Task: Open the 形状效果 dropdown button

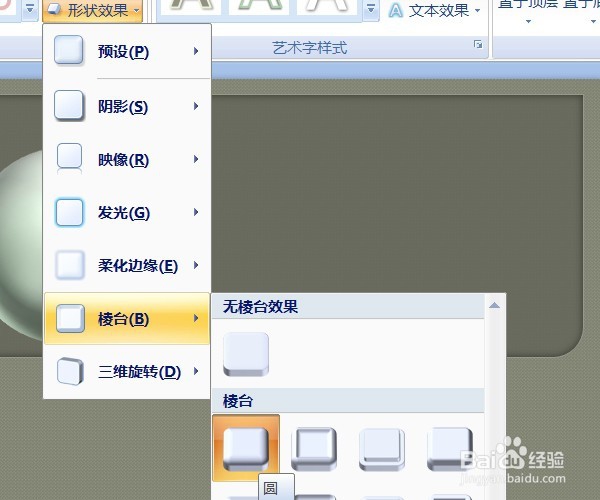Action: coord(92,10)
